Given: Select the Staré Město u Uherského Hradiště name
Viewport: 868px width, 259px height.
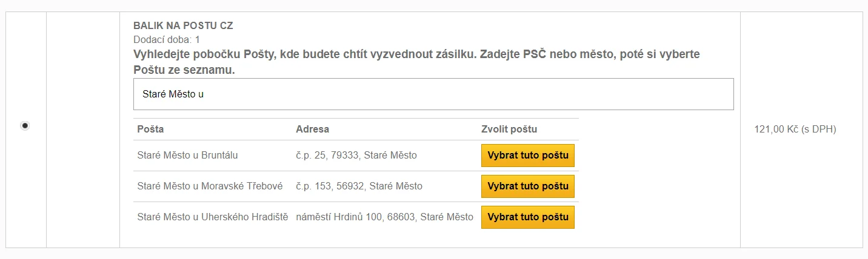Looking at the screenshot, I should click(x=213, y=217).
